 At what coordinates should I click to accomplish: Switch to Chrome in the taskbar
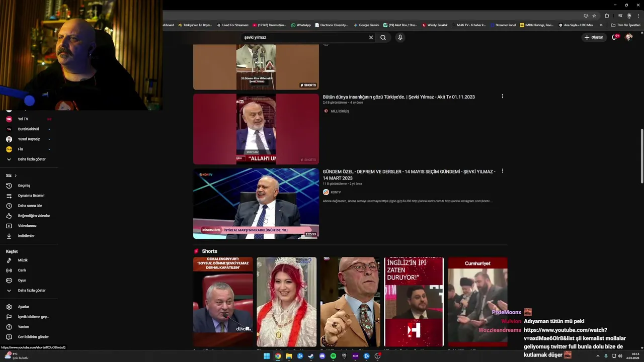(278, 356)
